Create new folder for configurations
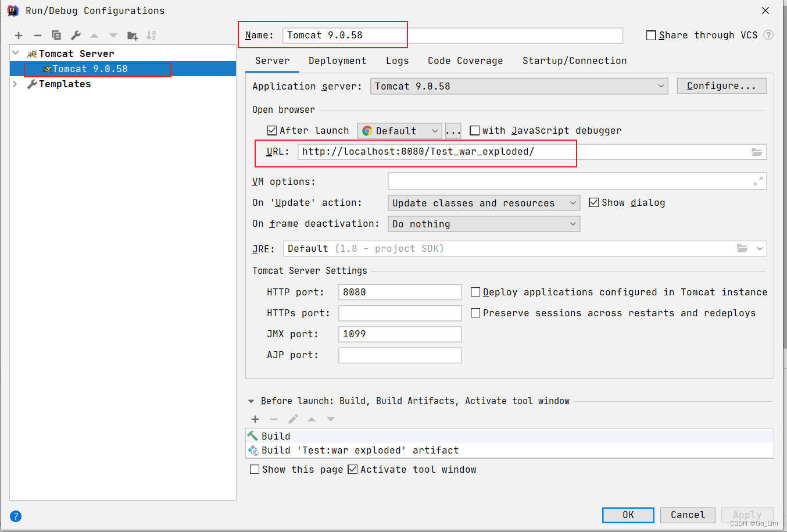The height and width of the screenshot is (532, 787). pos(133,35)
